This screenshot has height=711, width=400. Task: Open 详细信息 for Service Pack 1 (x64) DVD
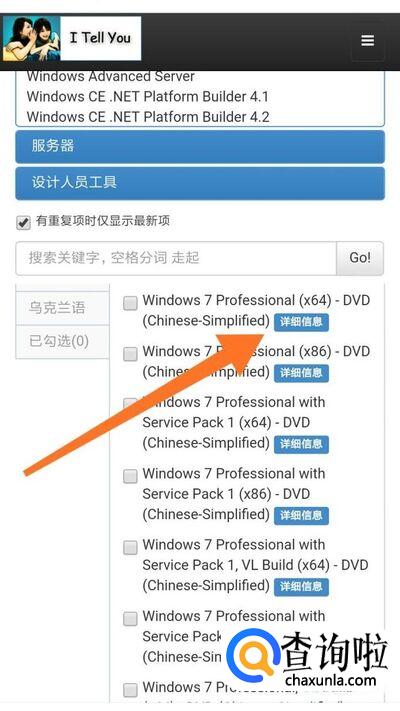[x=301, y=444]
